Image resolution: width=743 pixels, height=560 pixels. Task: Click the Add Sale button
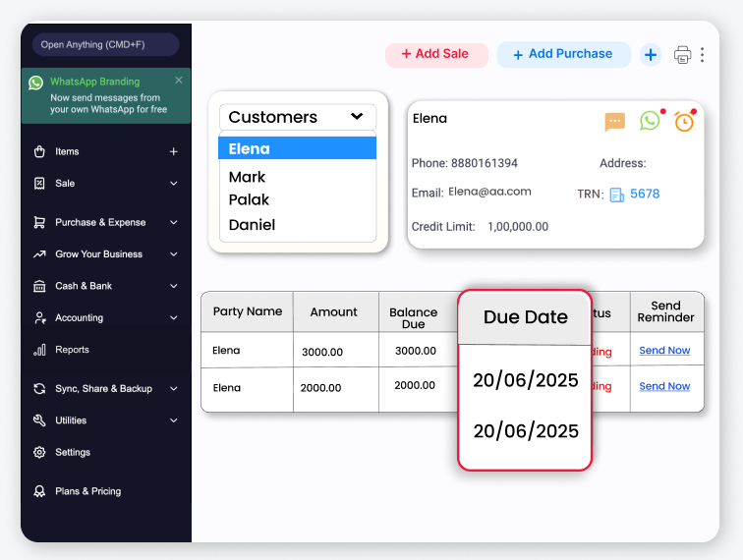click(436, 54)
